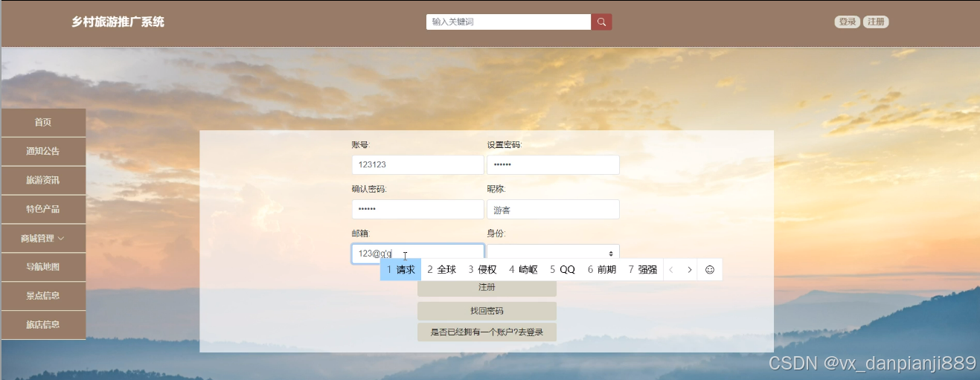
Task: Open 通知公告 in the sidebar
Action: 43,152
